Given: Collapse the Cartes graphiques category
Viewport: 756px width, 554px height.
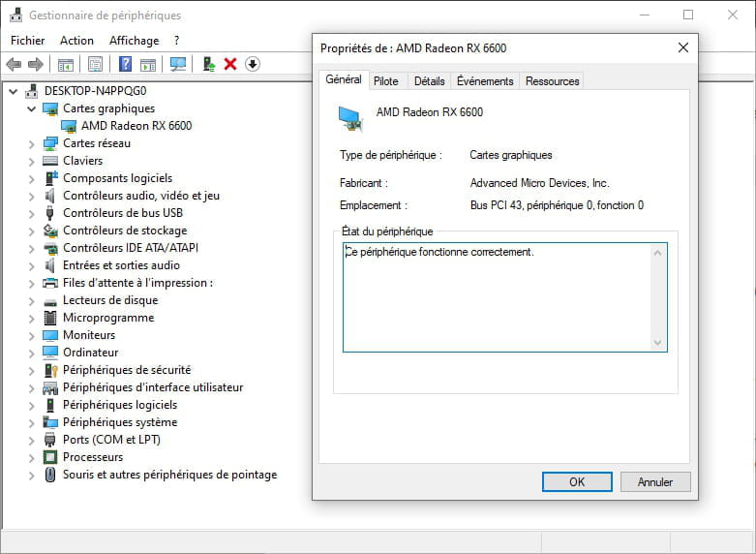Looking at the screenshot, I should point(32,108).
